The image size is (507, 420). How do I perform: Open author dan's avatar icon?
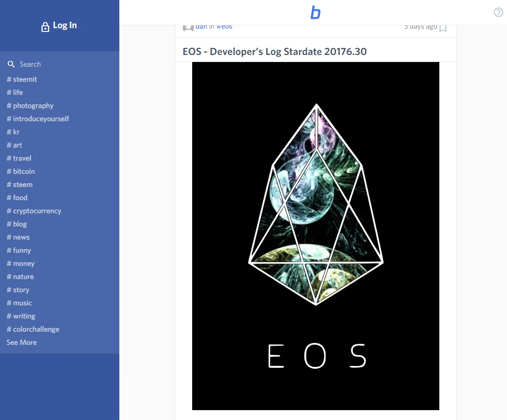(188, 28)
